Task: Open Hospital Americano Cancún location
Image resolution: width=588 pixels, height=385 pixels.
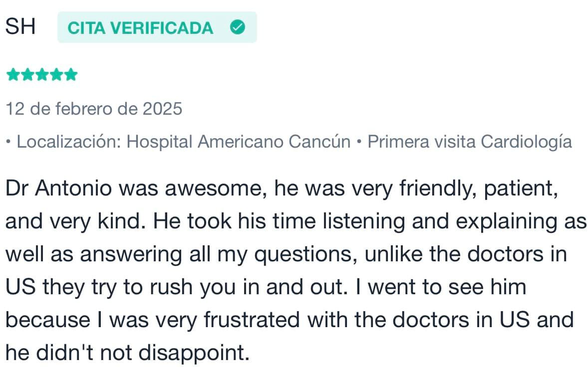Action: point(239,142)
